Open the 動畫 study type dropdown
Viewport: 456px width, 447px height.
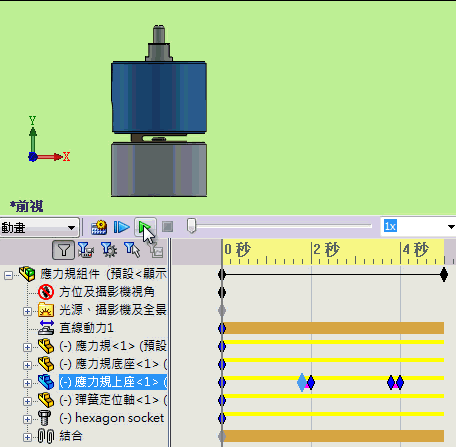point(39,228)
